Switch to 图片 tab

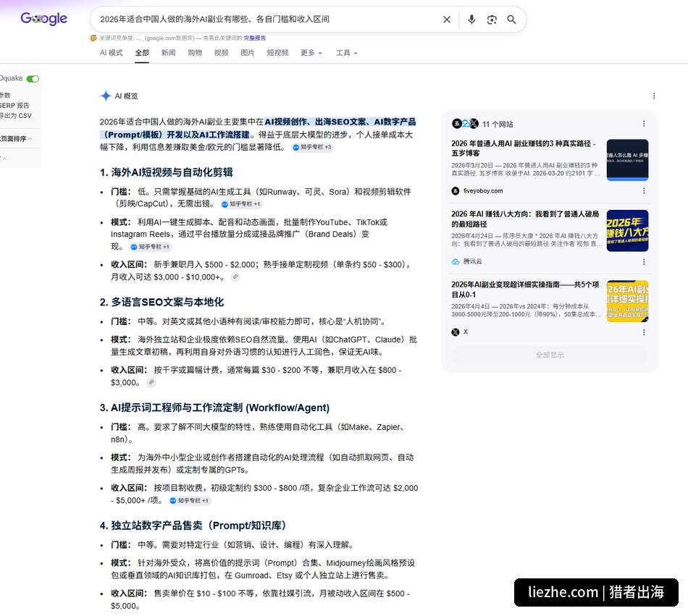248,53
